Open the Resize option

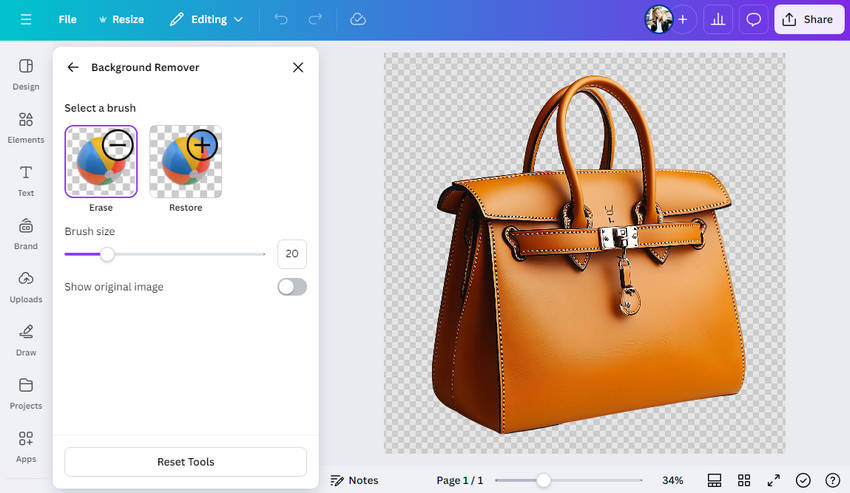pos(121,20)
